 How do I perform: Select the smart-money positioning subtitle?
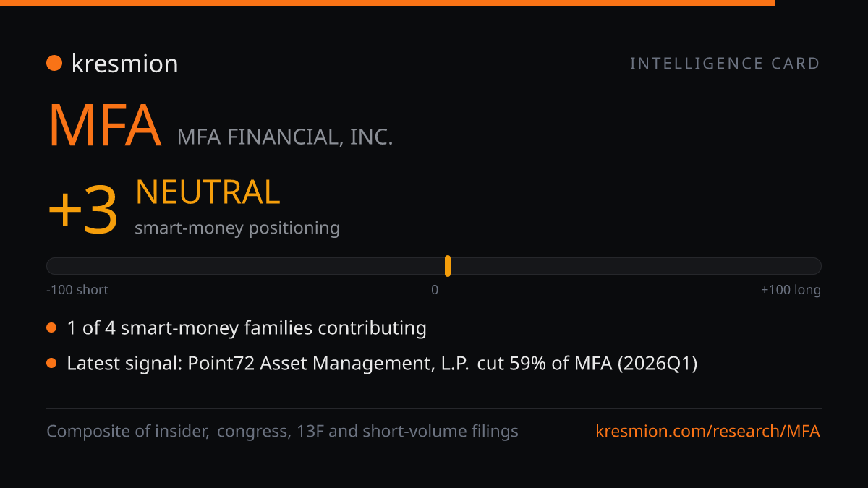pyautogui.click(x=237, y=228)
